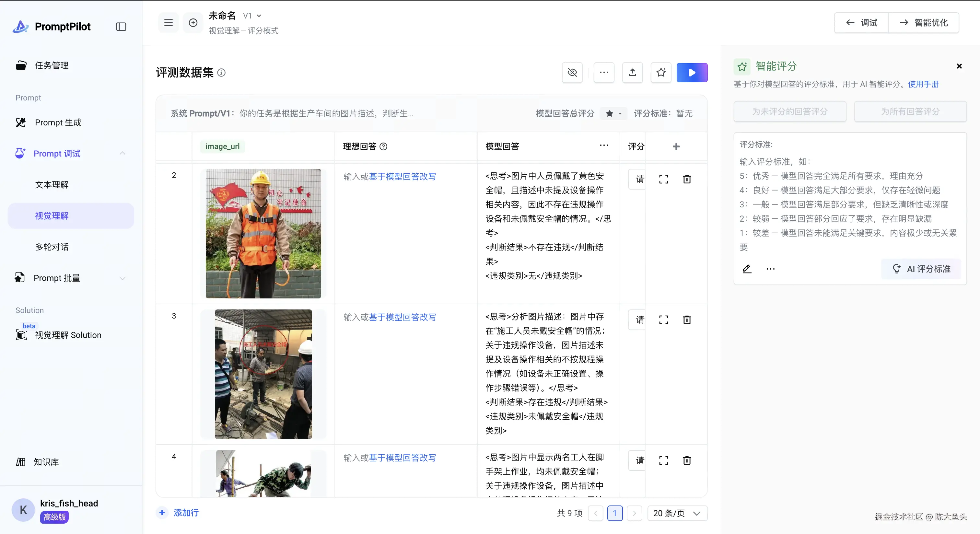Click the AI 评分标准 button
980x534 pixels.
tap(921, 269)
